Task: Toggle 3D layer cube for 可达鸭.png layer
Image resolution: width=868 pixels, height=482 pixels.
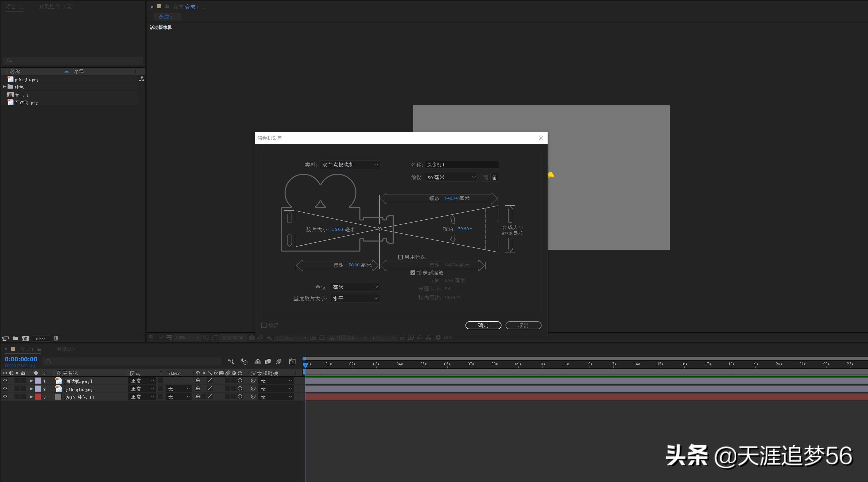Action: pos(240,381)
